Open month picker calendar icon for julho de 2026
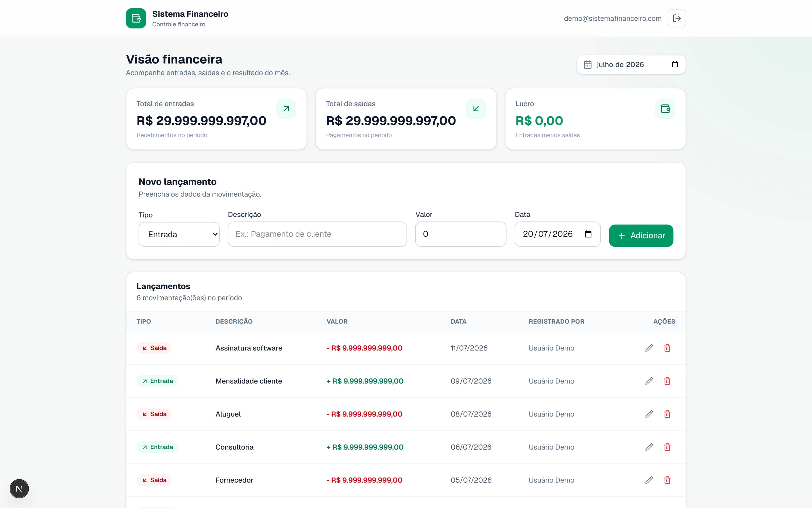The image size is (812, 508). point(675,65)
